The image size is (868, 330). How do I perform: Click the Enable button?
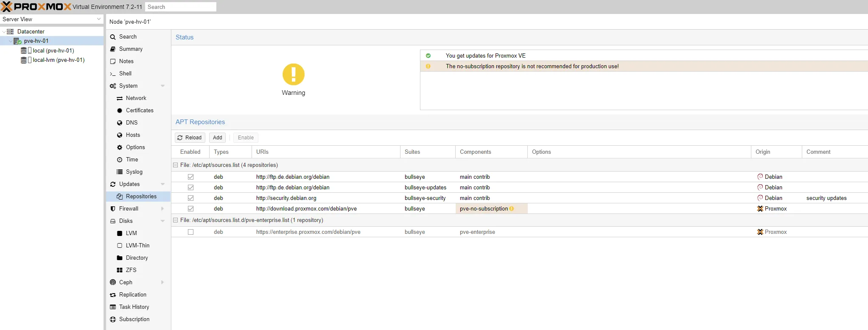coord(246,138)
